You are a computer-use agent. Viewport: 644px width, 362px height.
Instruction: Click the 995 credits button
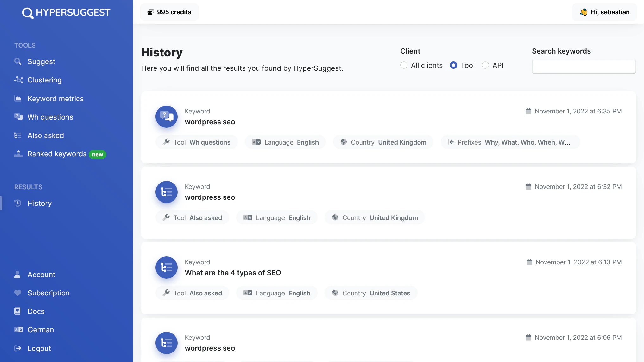(169, 12)
